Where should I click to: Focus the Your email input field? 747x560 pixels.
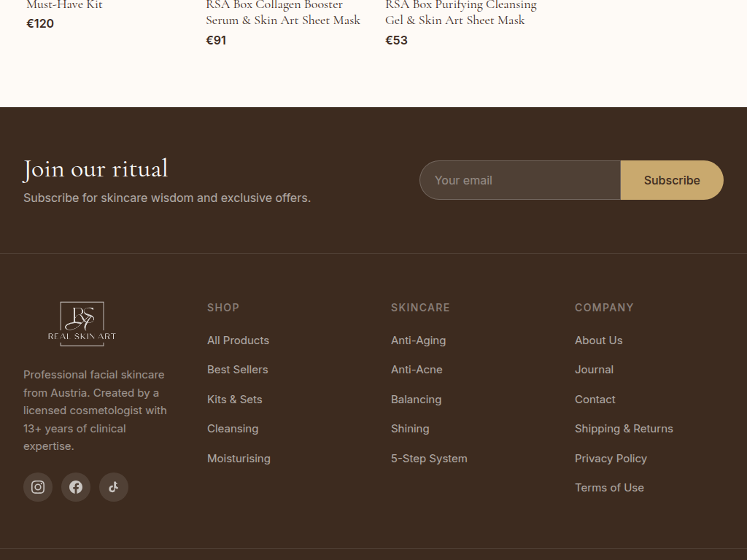(519, 180)
